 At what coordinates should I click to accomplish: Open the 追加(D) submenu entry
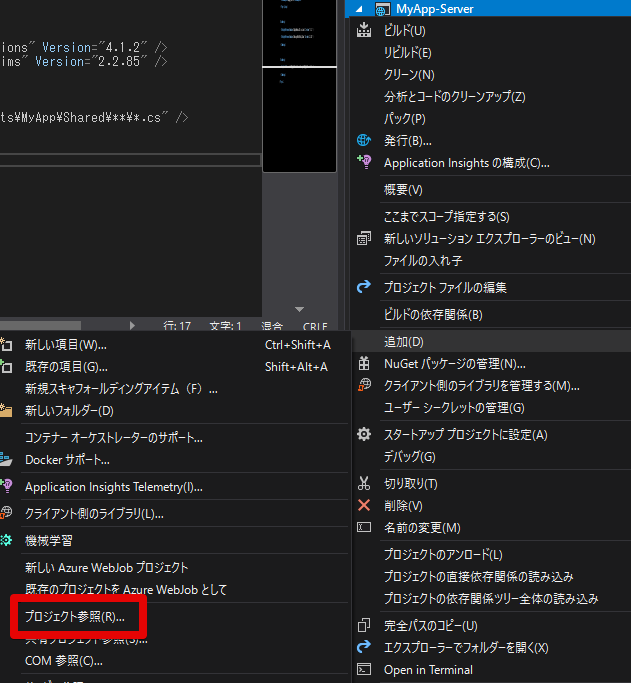(x=491, y=342)
